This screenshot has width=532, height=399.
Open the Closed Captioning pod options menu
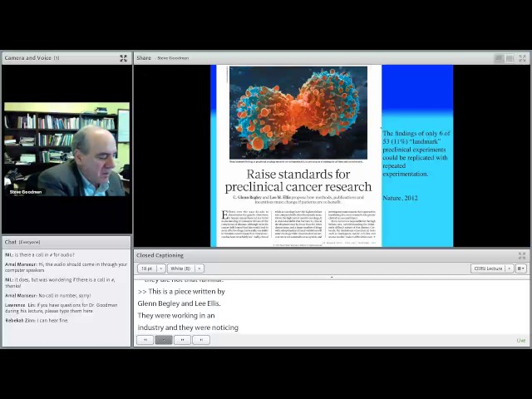pyautogui.click(x=521, y=268)
